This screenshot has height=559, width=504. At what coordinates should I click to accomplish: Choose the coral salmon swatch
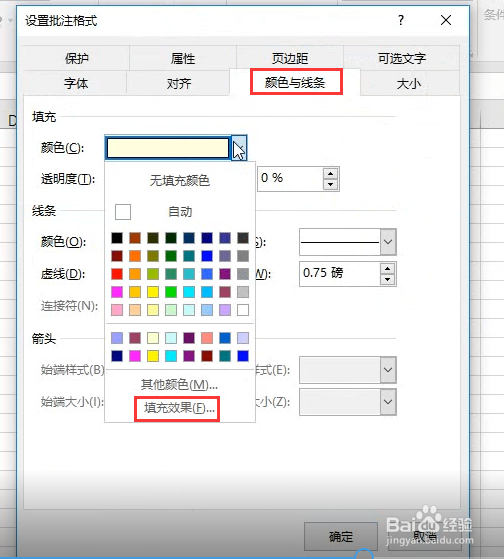(x=207, y=338)
